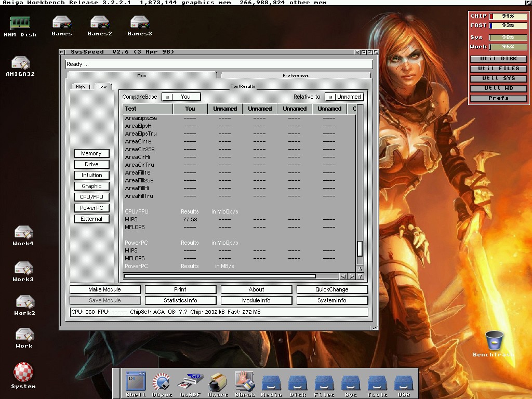The width and height of the screenshot is (532, 399).
Task: Run the Memory test
Action: [x=91, y=153]
